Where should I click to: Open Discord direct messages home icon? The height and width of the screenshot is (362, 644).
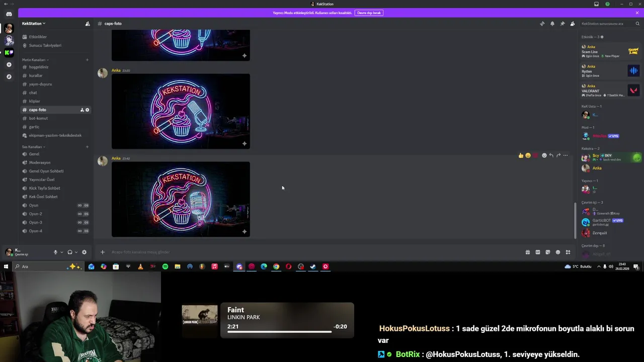pyautogui.click(x=9, y=14)
